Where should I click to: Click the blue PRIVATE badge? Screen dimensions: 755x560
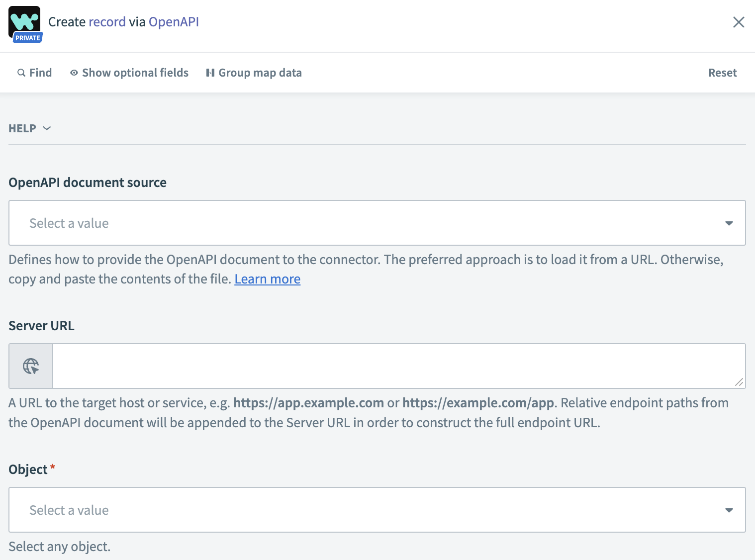click(28, 38)
